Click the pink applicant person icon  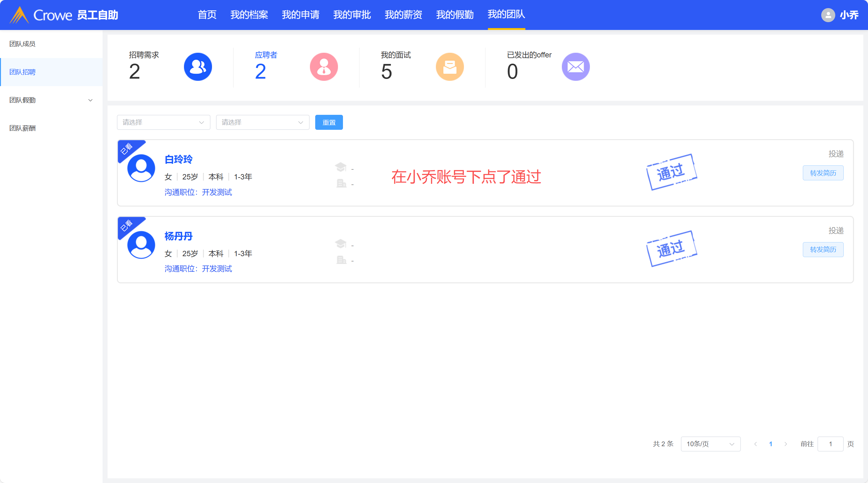point(324,67)
